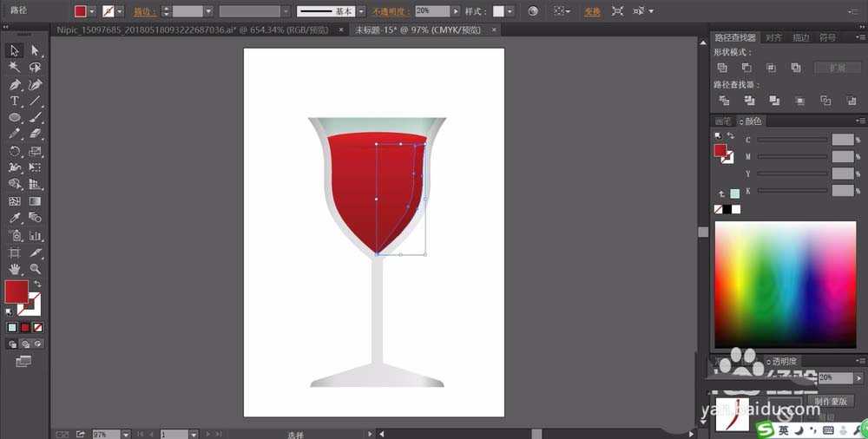The image size is (868, 439).
Task: Pick a color from the spectrum bar
Action: 785,284
